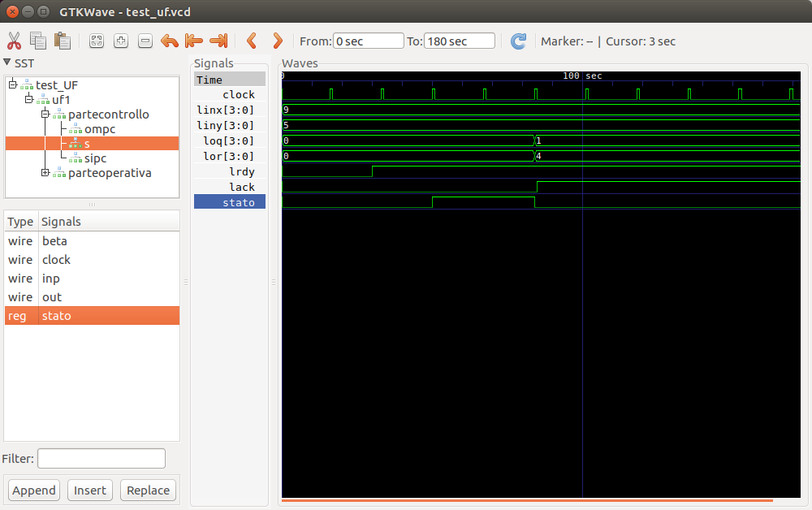812x510 pixels.
Task: Click the lor value 4 in waveform
Action: coord(538,156)
